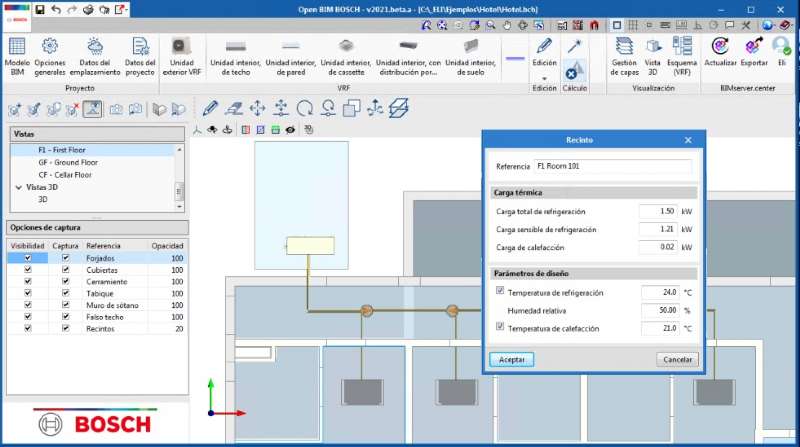Click the pan hand icon in top toolbar
This screenshot has width=800, height=447.
coord(507,25)
